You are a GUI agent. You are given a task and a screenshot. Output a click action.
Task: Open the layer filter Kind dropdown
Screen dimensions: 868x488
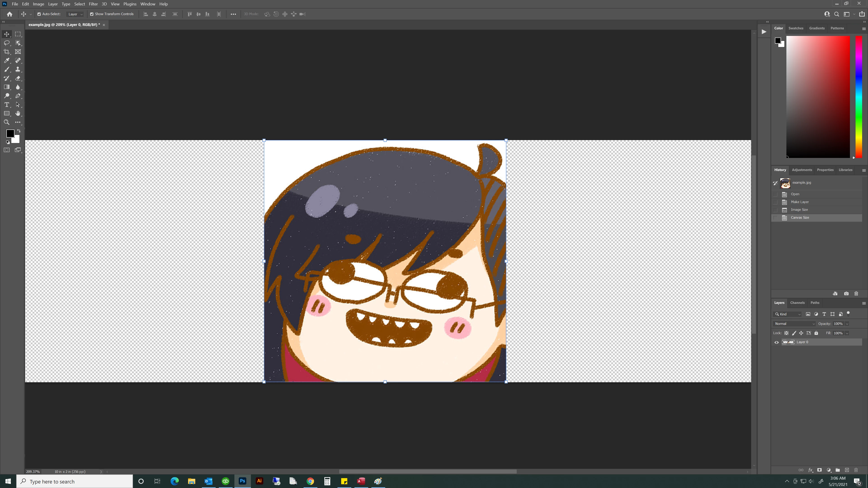(x=788, y=314)
